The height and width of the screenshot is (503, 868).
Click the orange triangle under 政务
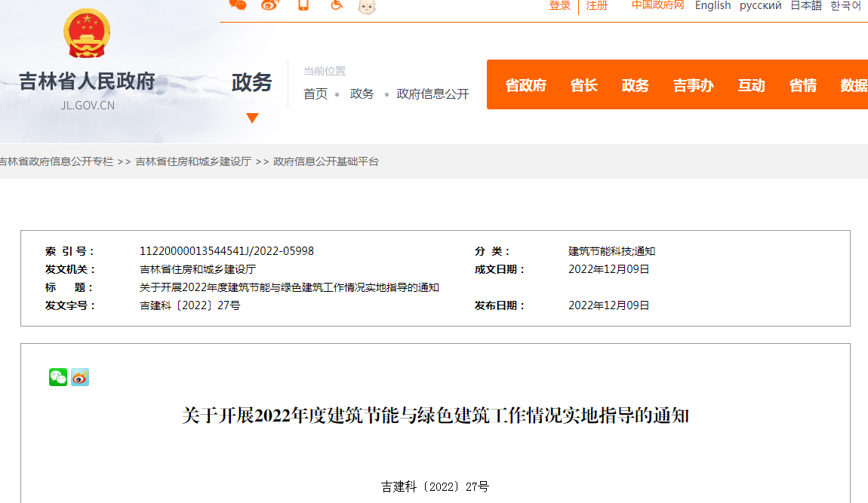point(252,118)
